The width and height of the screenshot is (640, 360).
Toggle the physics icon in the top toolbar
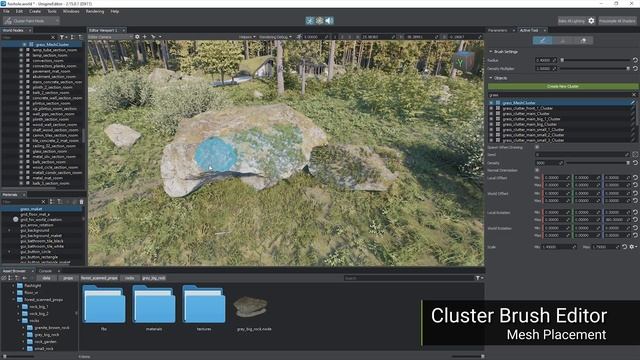(310, 20)
